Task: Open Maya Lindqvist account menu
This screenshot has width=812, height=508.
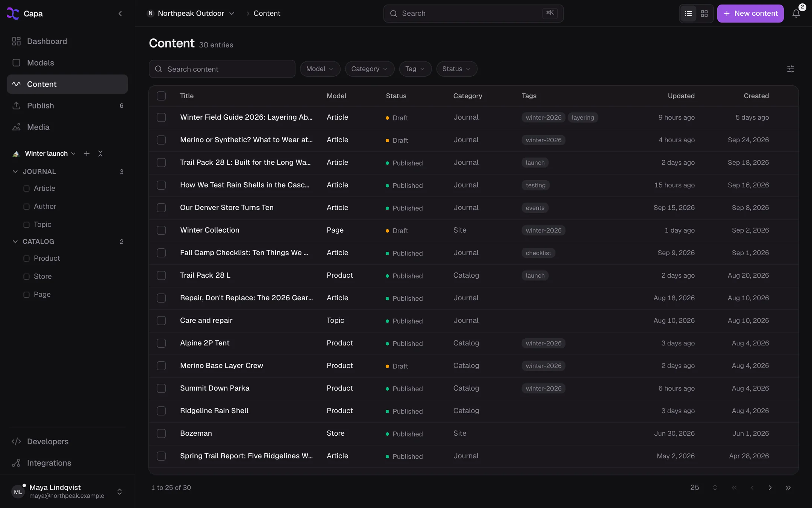Action: (x=67, y=491)
